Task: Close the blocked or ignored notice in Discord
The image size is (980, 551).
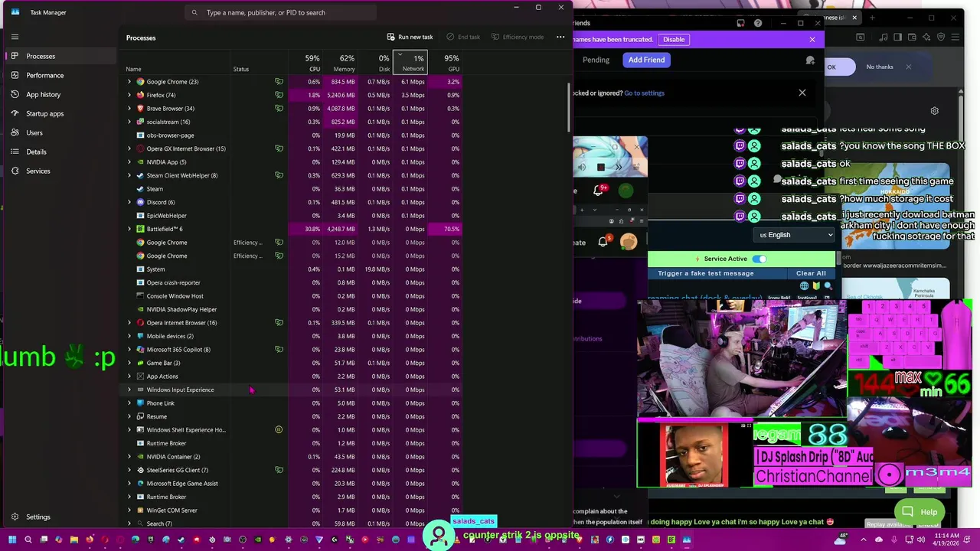Action: [x=802, y=93]
